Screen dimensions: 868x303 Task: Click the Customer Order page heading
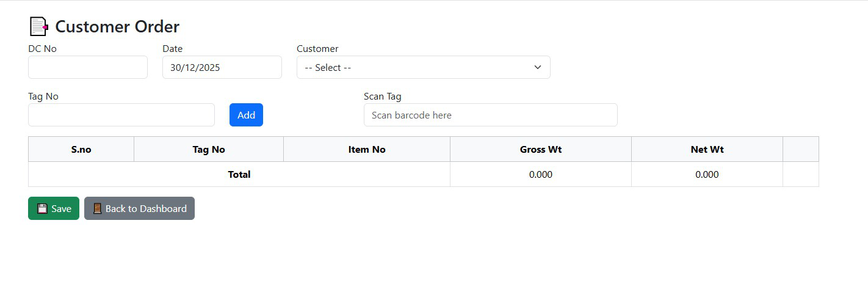click(117, 26)
